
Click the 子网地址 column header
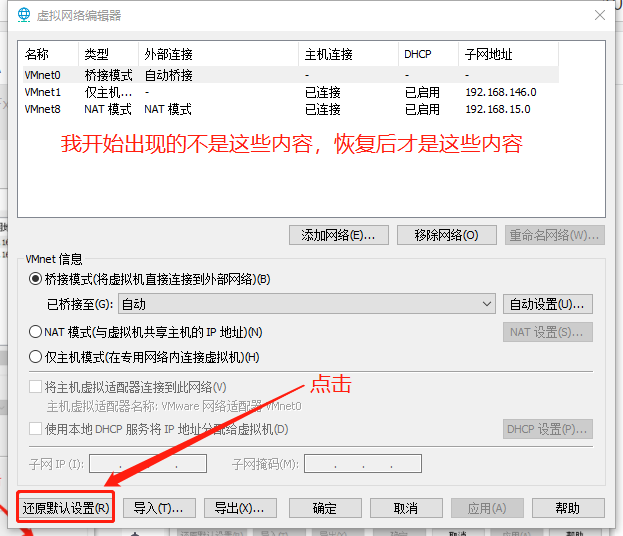click(509, 54)
